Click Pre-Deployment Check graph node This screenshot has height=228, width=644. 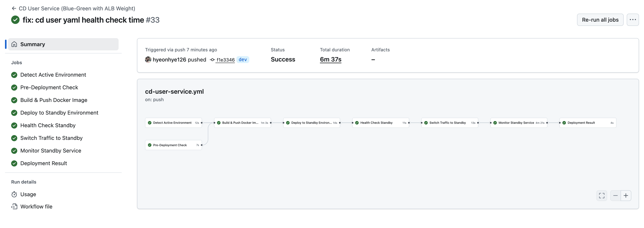tap(173, 145)
